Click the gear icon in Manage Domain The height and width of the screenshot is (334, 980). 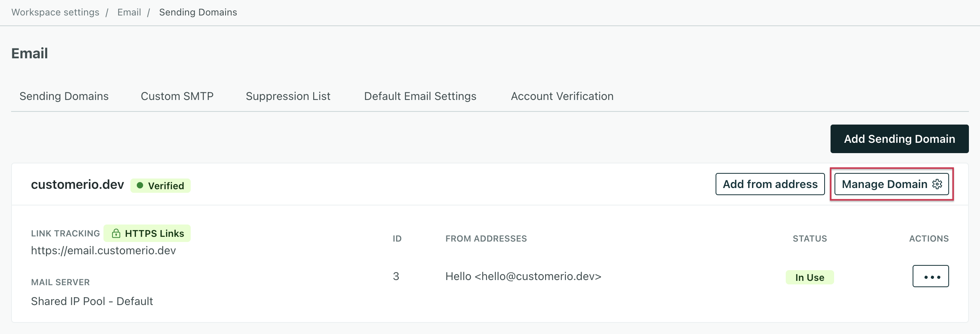click(937, 184)
